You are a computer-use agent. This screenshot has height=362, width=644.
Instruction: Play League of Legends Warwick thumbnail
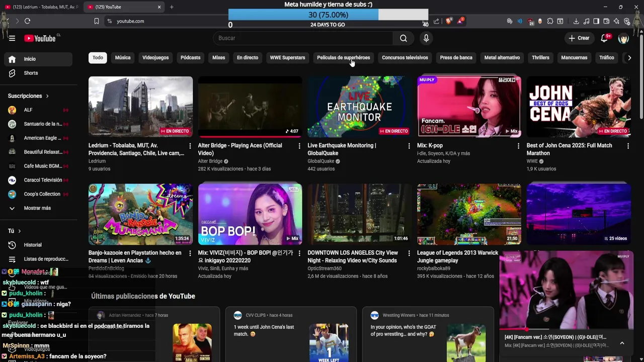[x=469, y=214]
